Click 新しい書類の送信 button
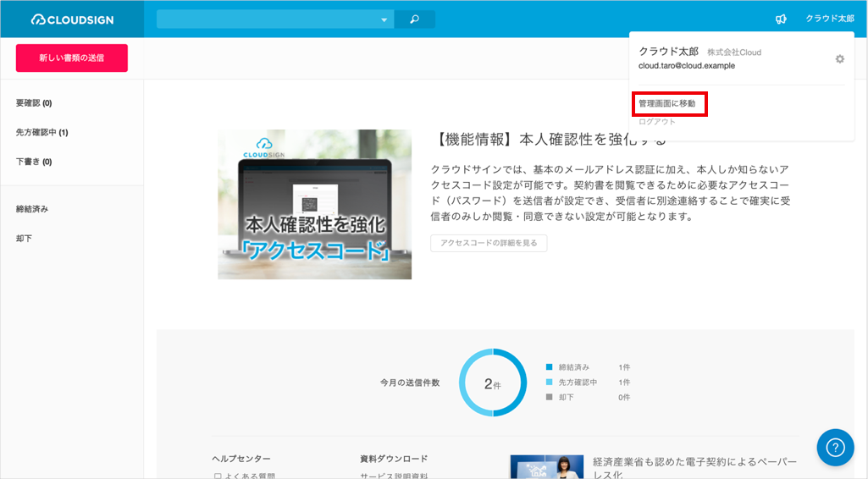 [x=72, y=58]
